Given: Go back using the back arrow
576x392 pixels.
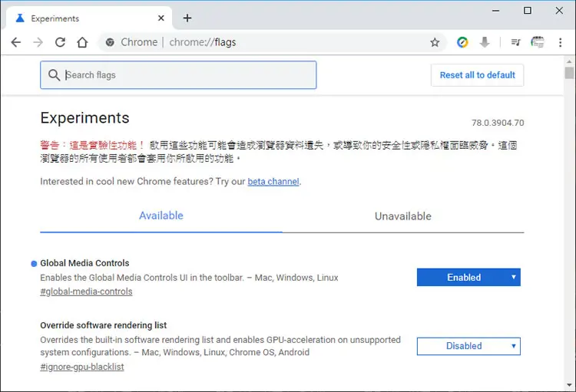Looking at the screenshot, I should (16, 42).
